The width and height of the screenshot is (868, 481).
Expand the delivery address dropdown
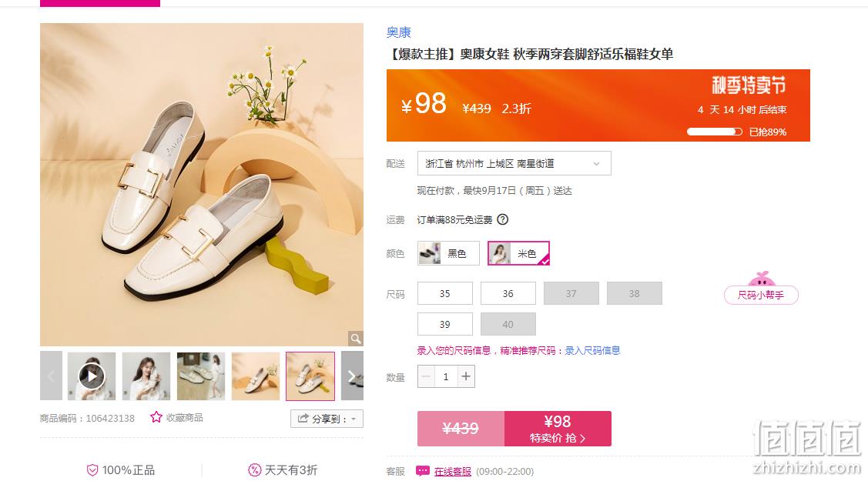[x=514, y=163]
